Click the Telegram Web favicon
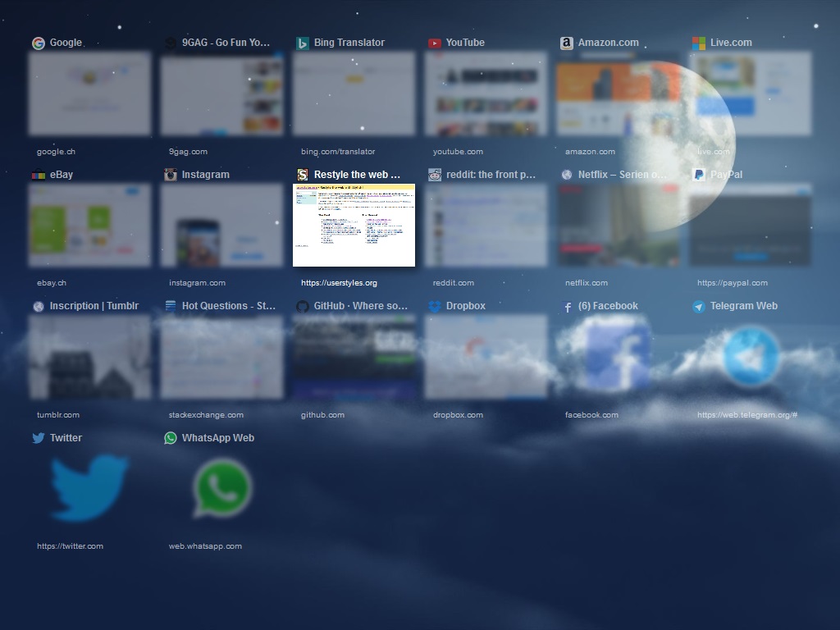840x630 pixels. tap(699, 307)
